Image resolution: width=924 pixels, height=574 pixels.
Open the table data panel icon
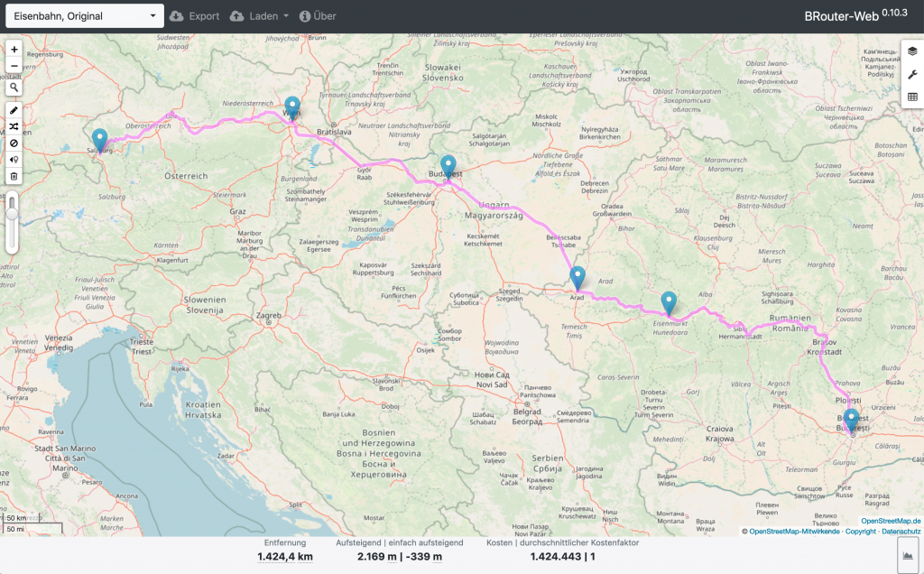[x=912, y=97]
